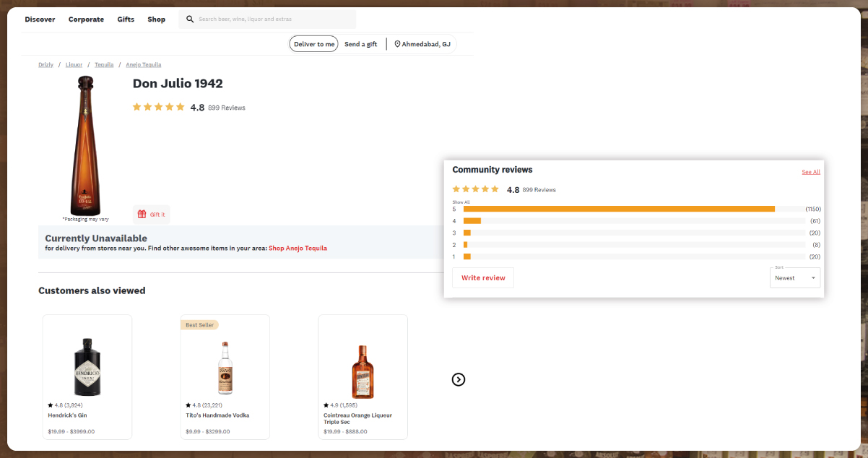Filter reviews by the 5-star bar
Screen dimensions: 868x458
[x=634, y=209]
